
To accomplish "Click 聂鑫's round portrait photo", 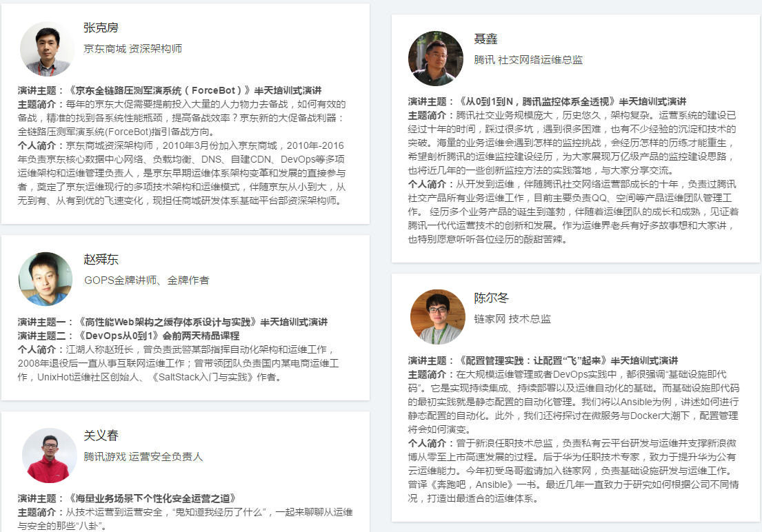I will coord(436,59).
